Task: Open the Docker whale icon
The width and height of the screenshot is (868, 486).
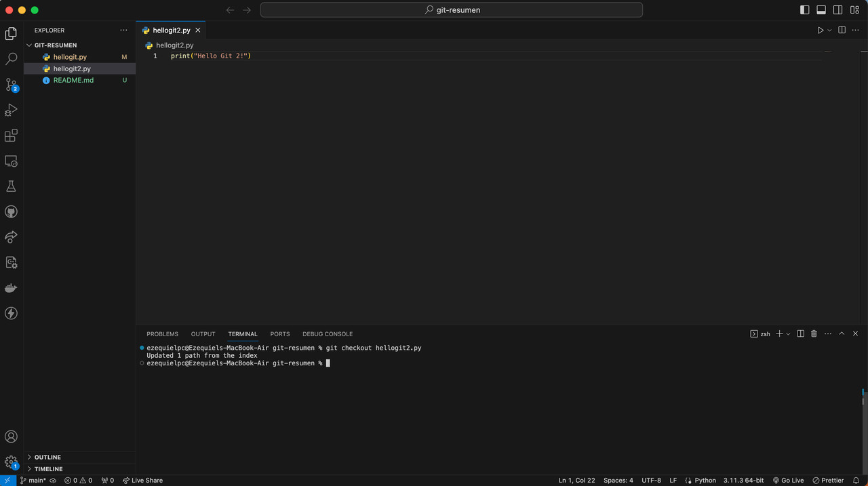Action: pyautogui.click(x=11, y=288)
